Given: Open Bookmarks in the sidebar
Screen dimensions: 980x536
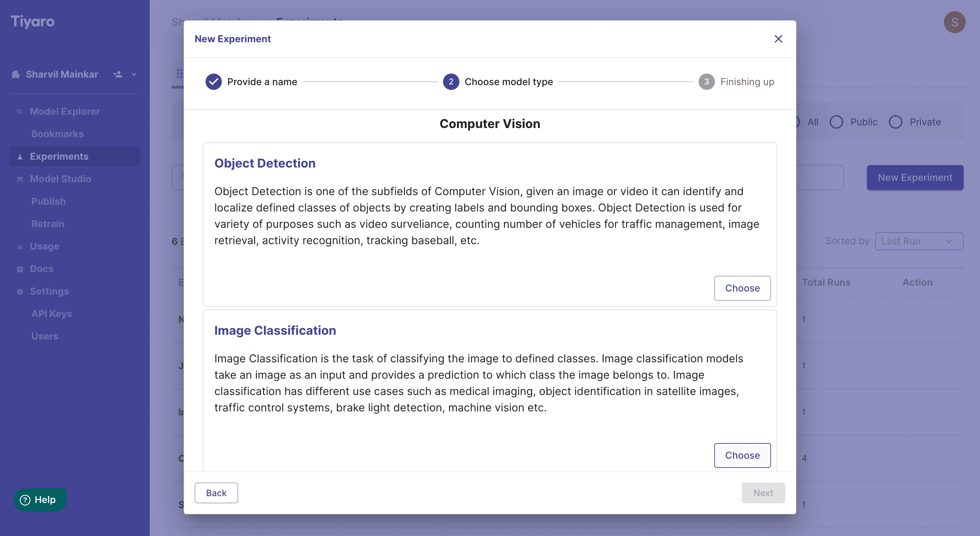Looking at the screenshot, I should pyautogui.click(x=58, y=134).
